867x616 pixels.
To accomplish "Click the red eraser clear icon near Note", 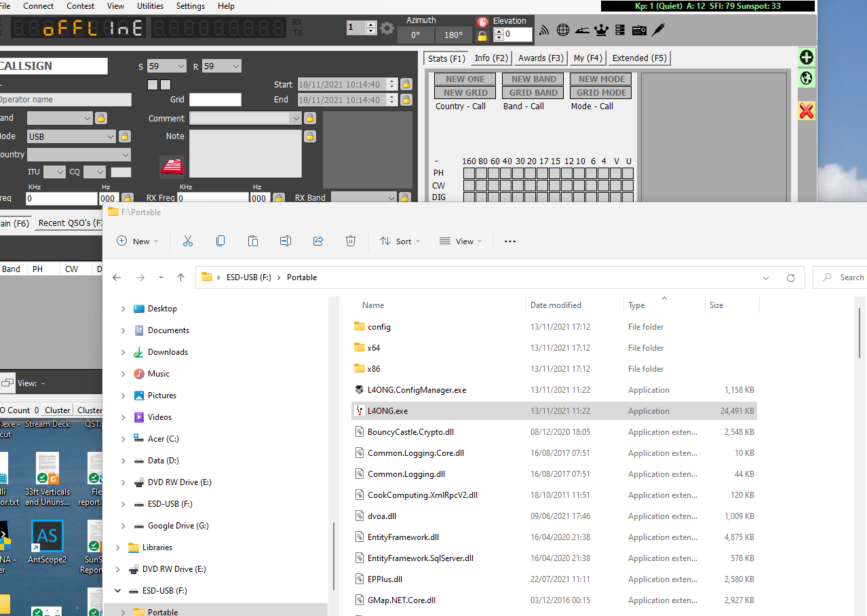I will 172,166.
